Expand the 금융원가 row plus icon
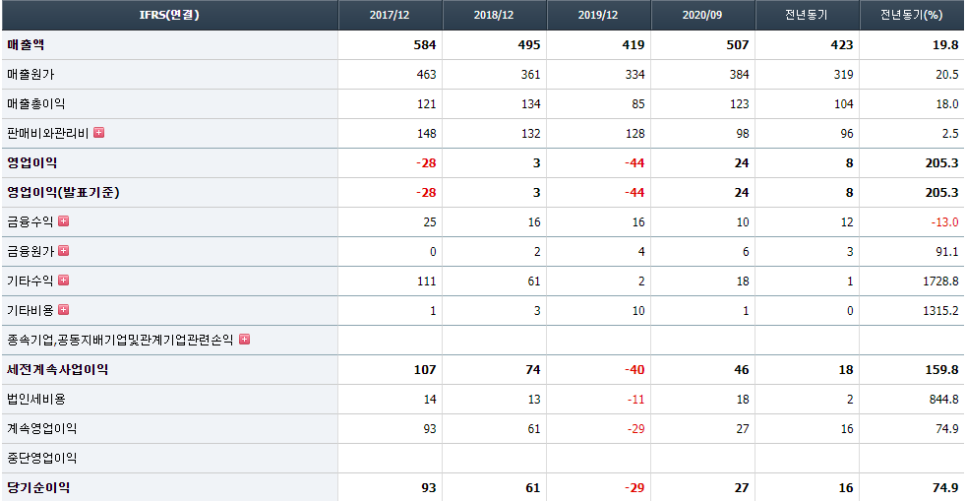The width and height of the screenshot is (966, 501). [63, 251]
